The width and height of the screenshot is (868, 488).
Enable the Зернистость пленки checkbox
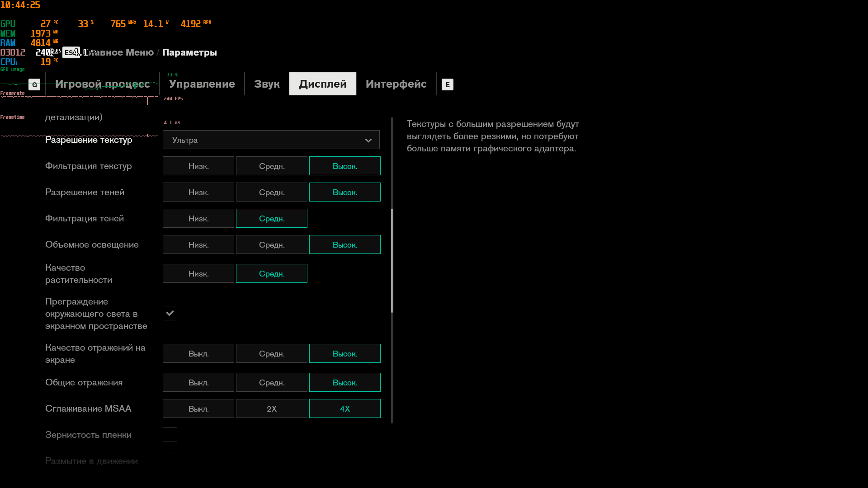[x=170, y=435]
